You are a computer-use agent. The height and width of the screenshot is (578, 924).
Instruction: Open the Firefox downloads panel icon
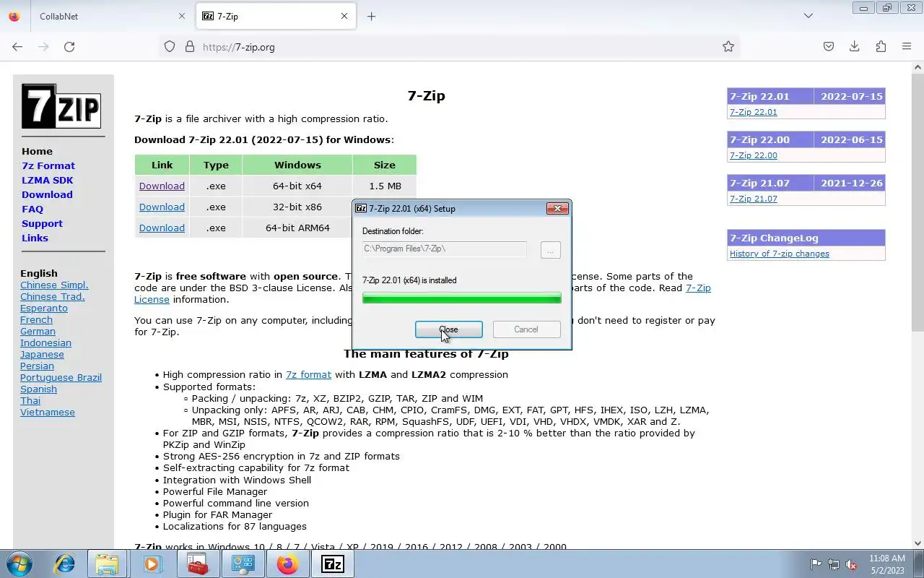pyautogui.click(x=855, y=47)
